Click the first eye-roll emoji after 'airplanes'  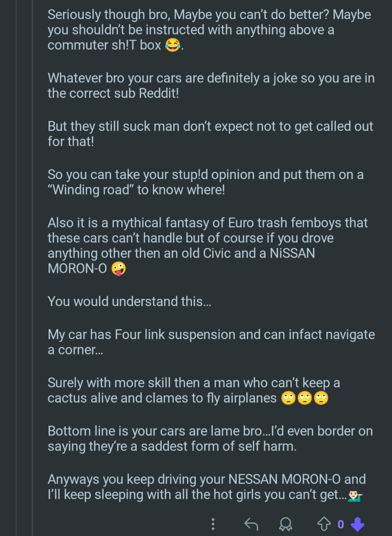289,398
